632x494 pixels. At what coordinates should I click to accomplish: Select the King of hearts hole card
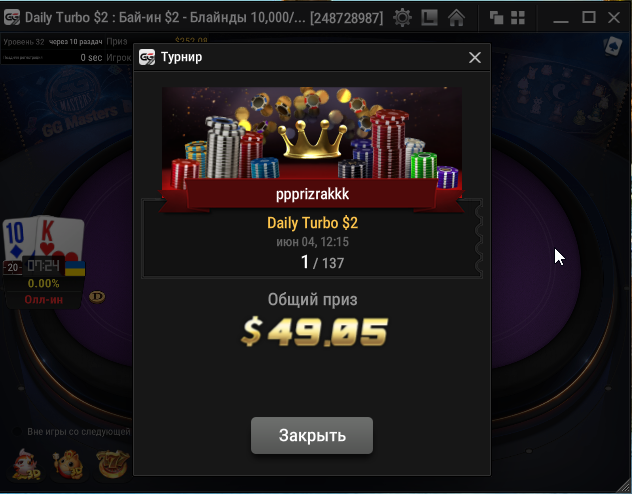point(60,240)
